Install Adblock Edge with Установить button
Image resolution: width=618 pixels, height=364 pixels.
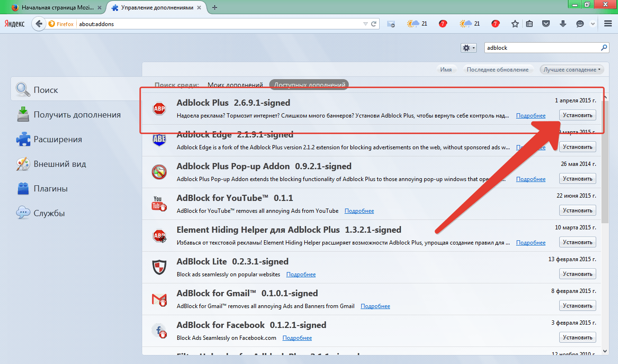pyautogui.click(x=578, y=146)
